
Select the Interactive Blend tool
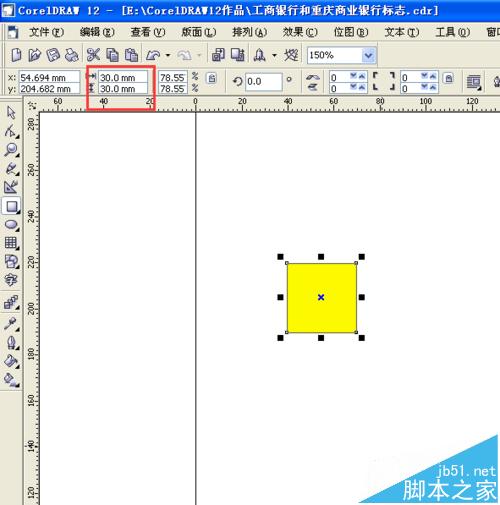11,303
